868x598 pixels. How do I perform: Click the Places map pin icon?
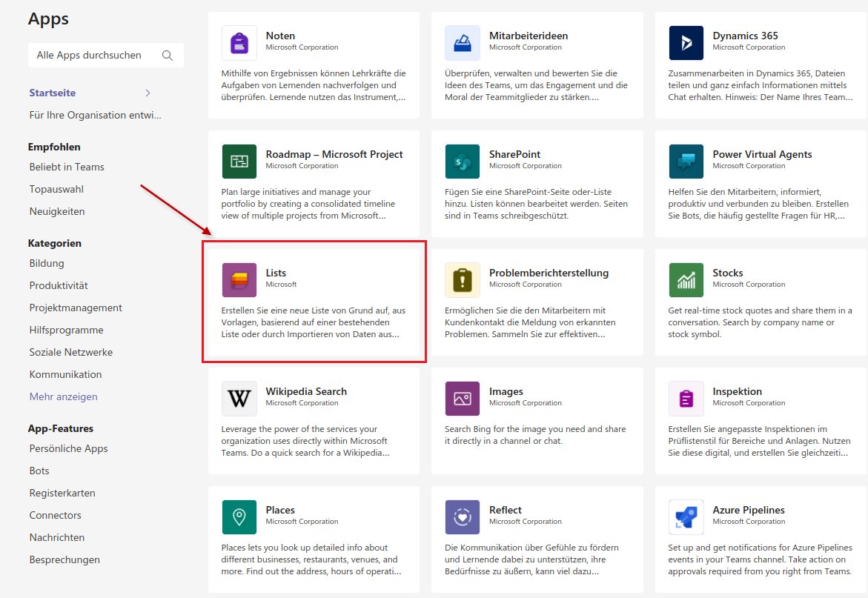(239, 517)
